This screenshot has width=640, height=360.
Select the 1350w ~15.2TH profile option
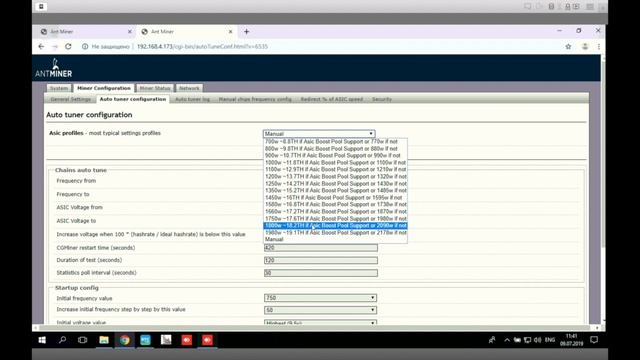pos(335,191)
